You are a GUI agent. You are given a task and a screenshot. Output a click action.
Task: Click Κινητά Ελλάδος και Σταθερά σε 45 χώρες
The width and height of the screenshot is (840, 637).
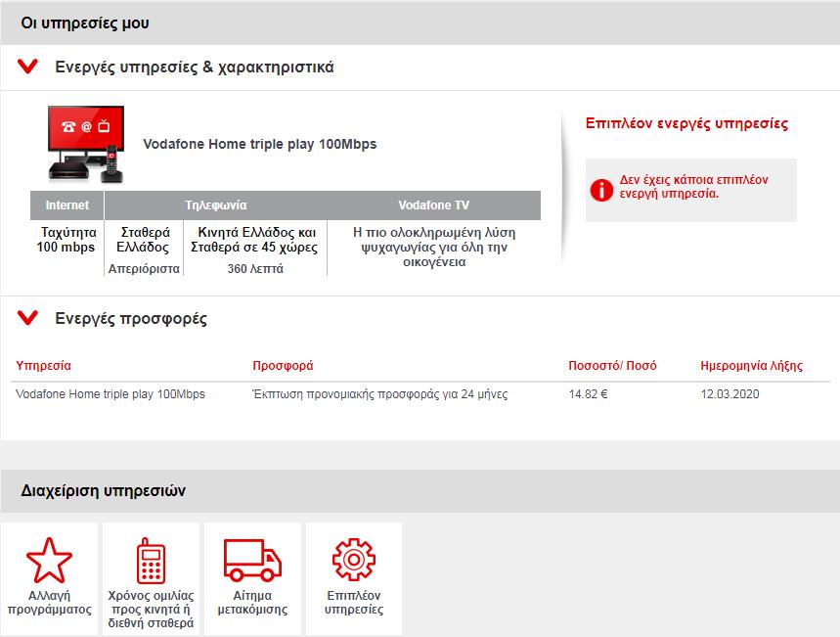tap(255, 240)
